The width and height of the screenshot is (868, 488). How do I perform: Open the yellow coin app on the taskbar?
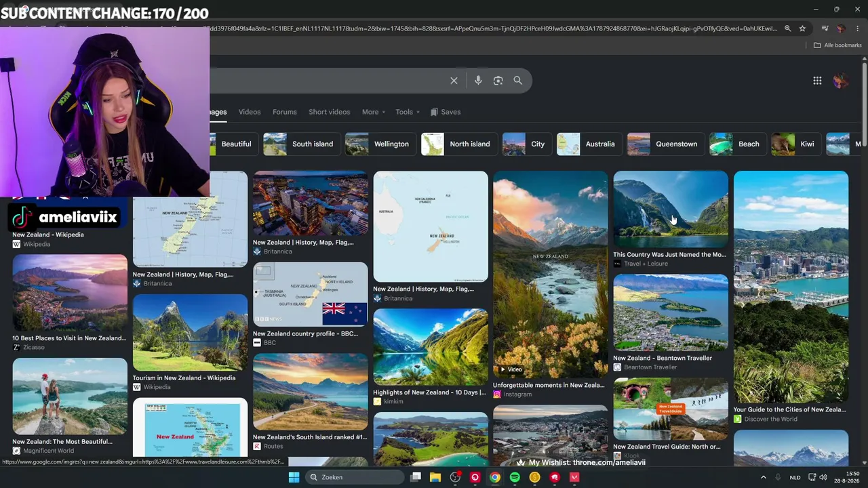point(534,477)
